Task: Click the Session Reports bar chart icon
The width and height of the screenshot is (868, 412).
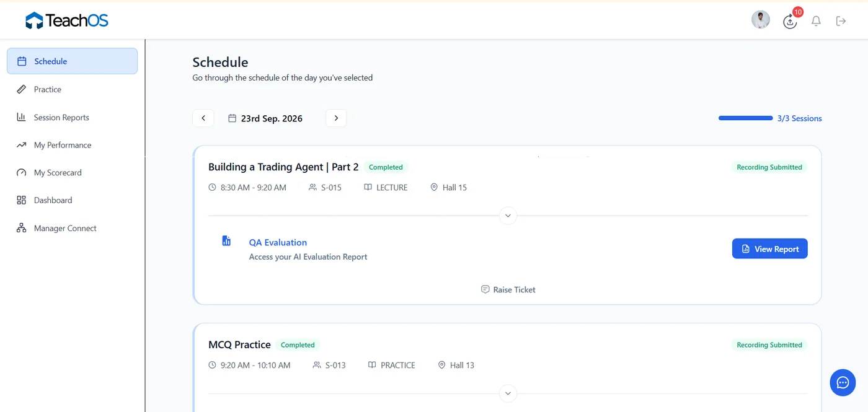Action: (x=22, y=117)
